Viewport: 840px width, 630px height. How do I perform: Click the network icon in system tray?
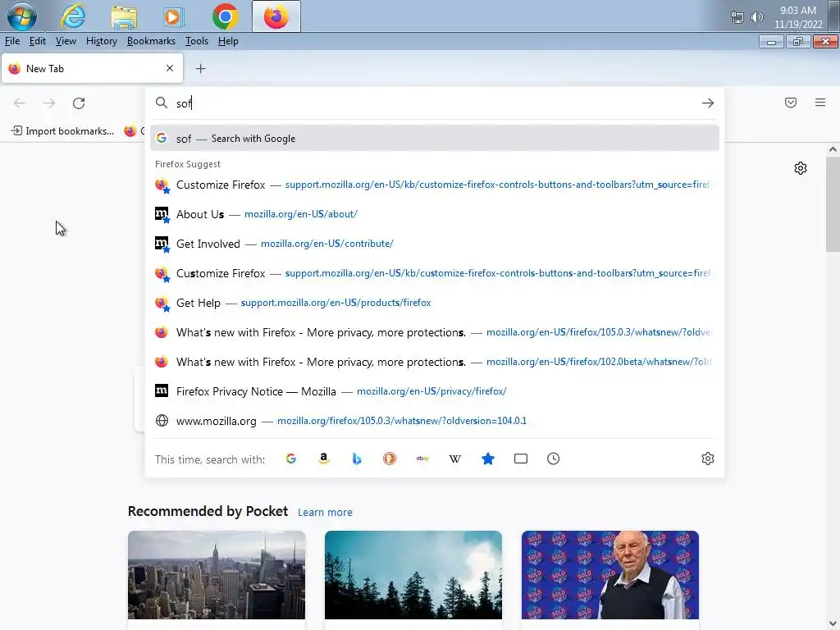tap(737, 17)
